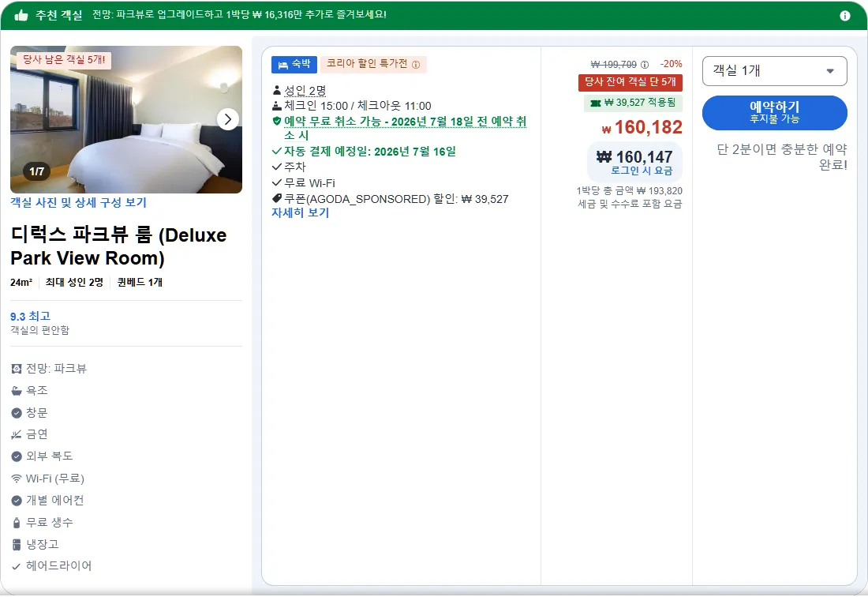
Task: Open 객실 사진 및 상세 구성 보기 link
Action: click(x=78, y=203)
